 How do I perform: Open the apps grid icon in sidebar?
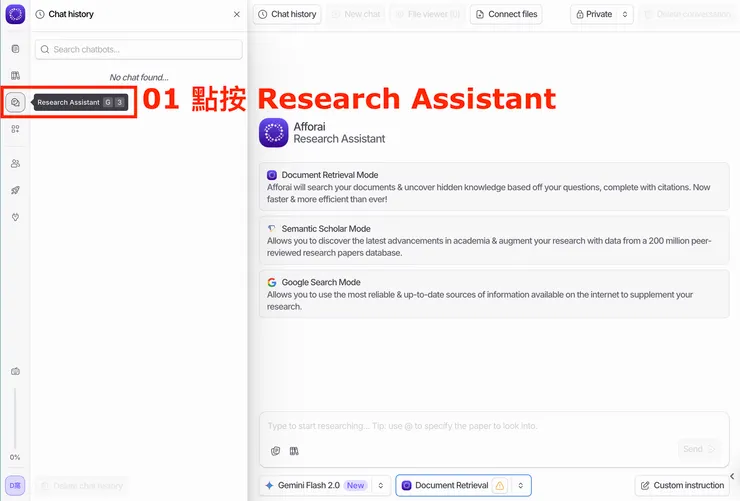tap(15, 129)
